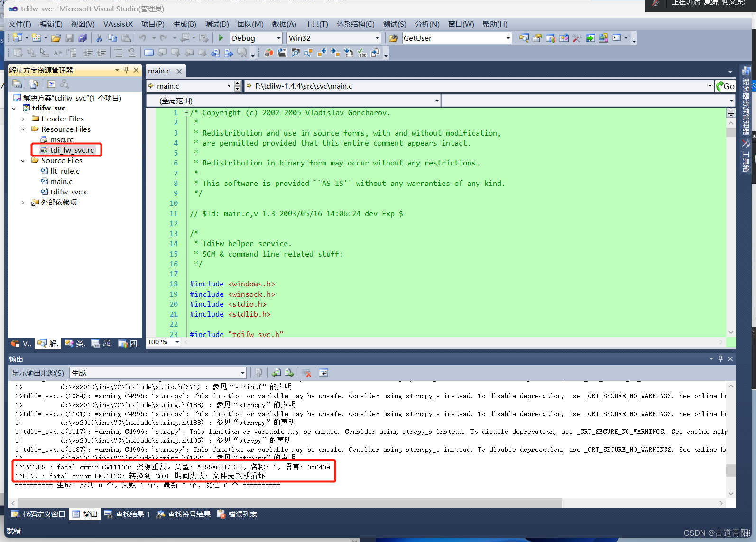Image resolution: width=756 pixels, height=542 pixels.
Task: Close the main.c editor tab
Action: (x=179, y=71)
